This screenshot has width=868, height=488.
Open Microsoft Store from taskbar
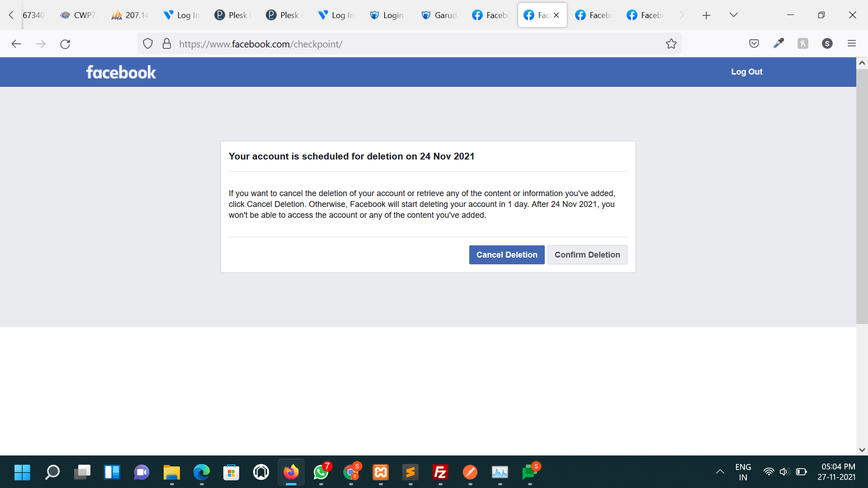click(x=231, y=473)
